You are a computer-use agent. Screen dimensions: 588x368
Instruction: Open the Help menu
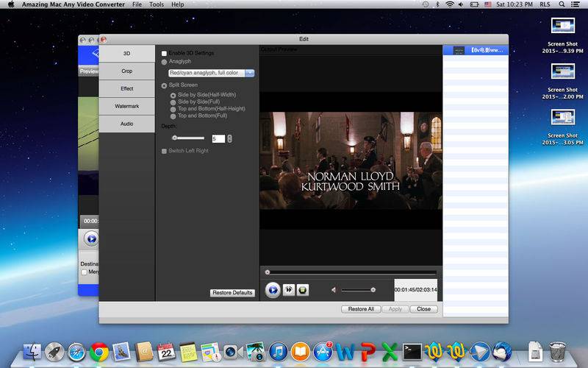(x=177, y=4)
